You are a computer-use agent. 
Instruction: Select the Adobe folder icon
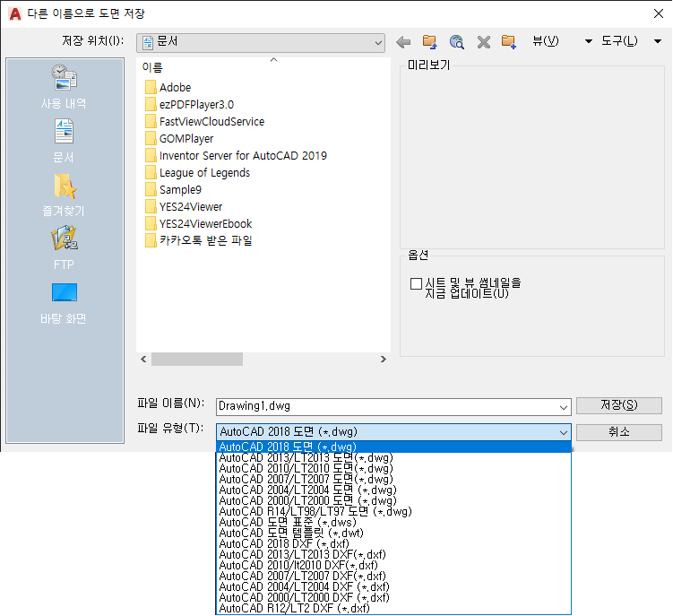pyautogui.click(x=151, y=87)
